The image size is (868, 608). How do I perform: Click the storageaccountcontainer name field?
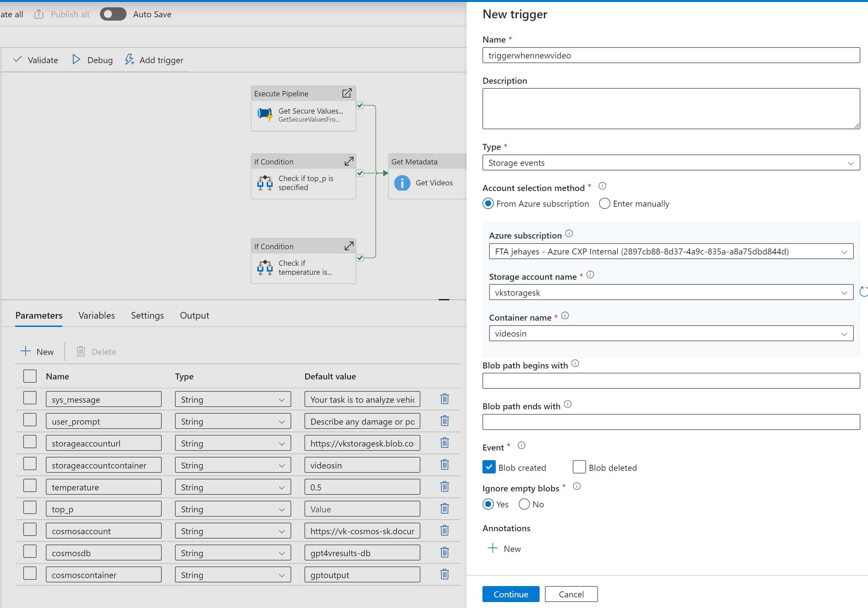(x=104, y=465)
